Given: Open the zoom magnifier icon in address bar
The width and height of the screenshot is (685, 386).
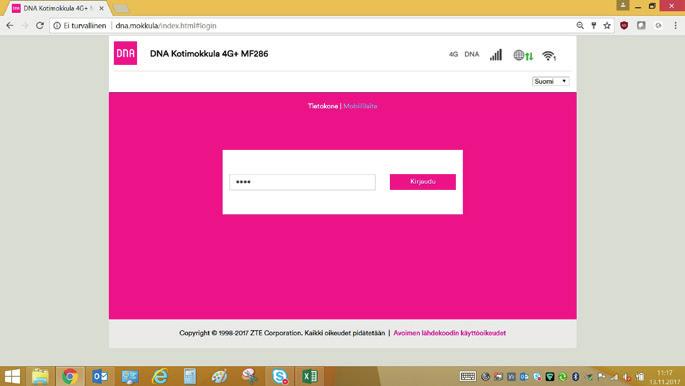Looking at the screenshot, I should [x=580, y=25].
